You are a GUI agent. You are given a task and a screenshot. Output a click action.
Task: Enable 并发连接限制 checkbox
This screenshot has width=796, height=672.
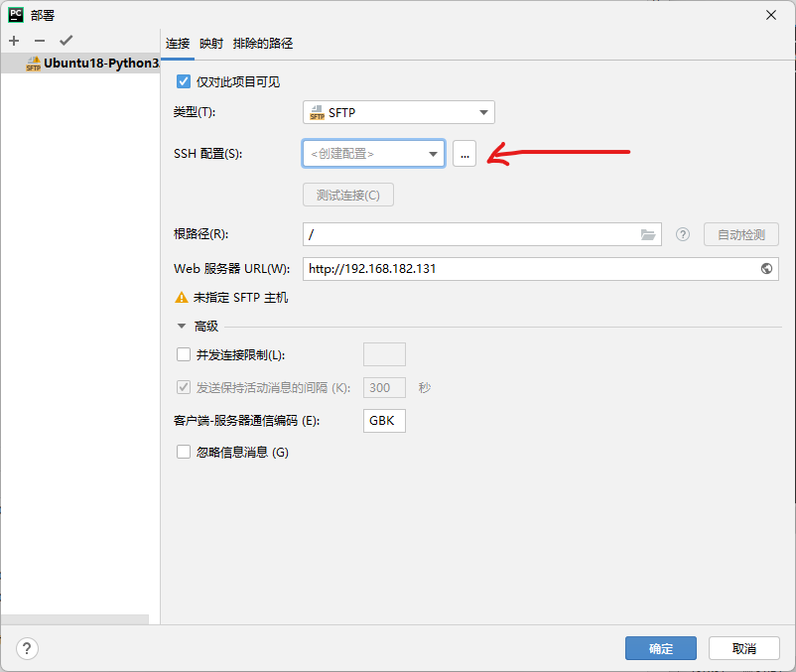point(184,354)
